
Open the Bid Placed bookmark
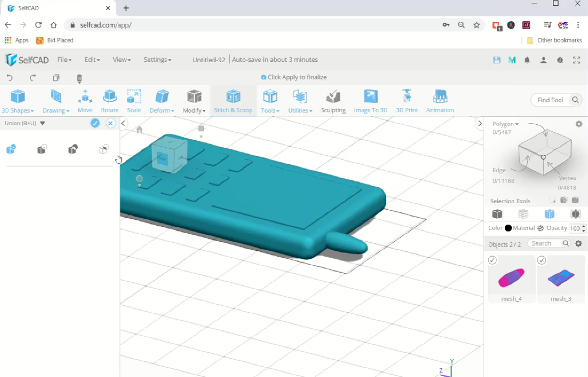[55, 40]
